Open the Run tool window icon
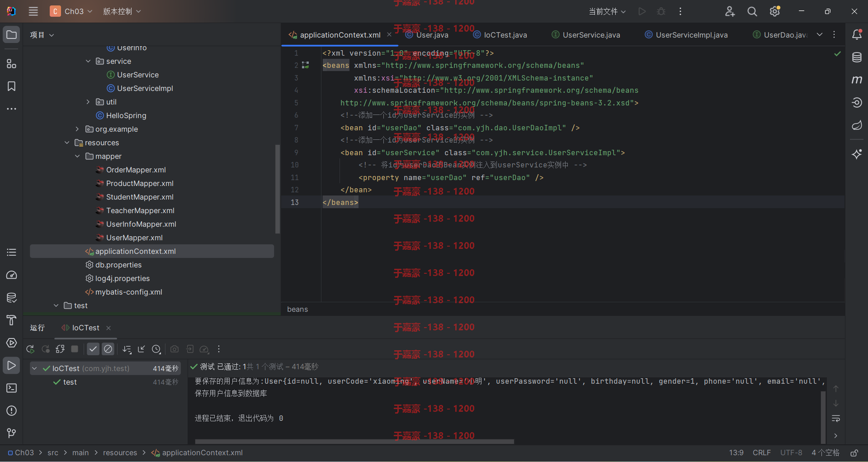The image size is (868, 462). coord(11,366)
